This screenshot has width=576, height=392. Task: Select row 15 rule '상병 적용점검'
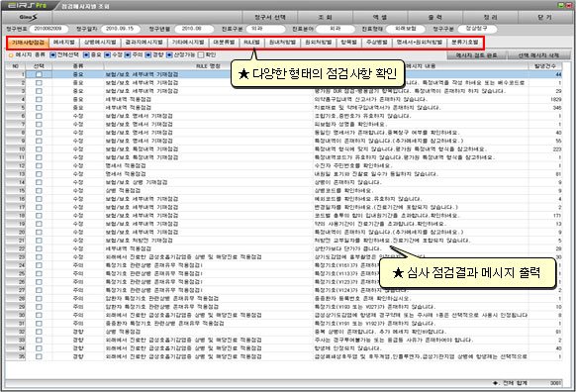pos(123,191)
